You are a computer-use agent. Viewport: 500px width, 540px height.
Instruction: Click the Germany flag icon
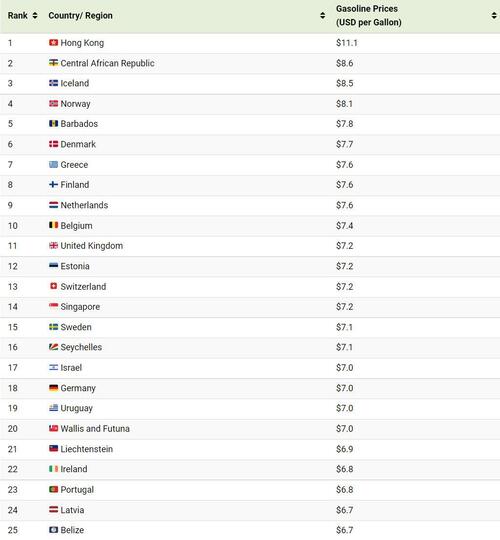pos(53,388)
